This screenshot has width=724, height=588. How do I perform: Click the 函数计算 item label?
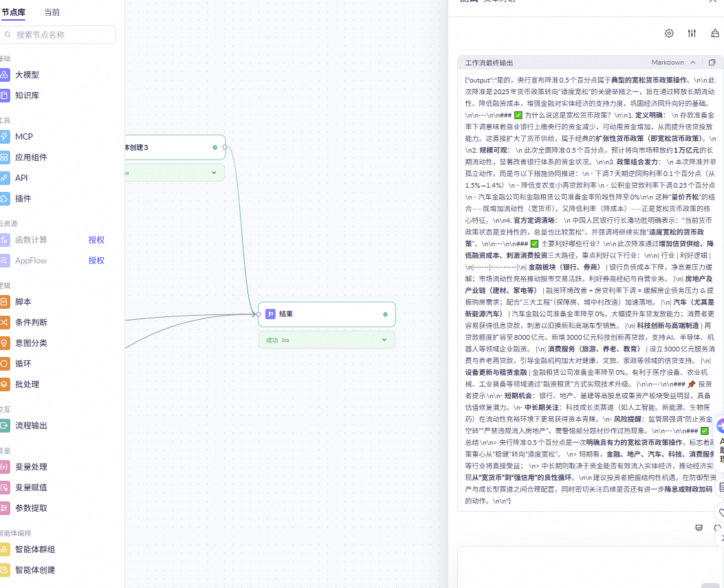click(x=31, y=240)
